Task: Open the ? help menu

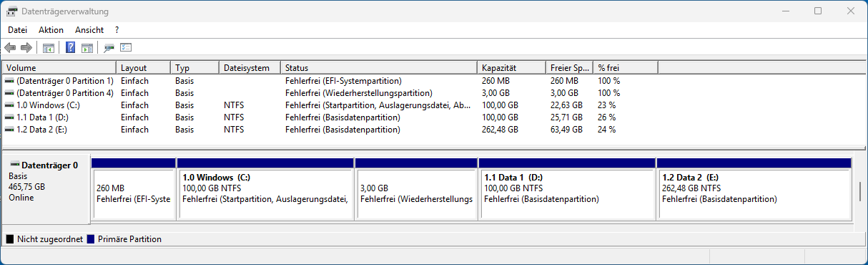Action: pos(117,30)
